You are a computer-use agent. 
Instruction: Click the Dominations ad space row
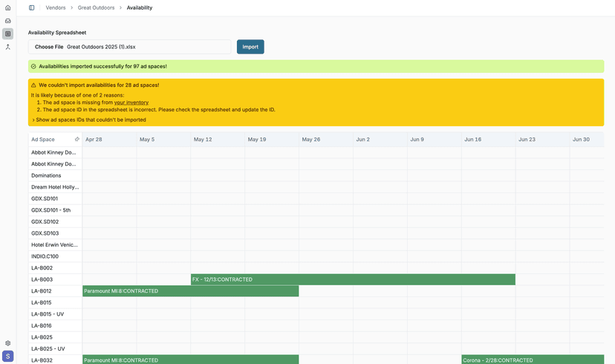point(46,175)
